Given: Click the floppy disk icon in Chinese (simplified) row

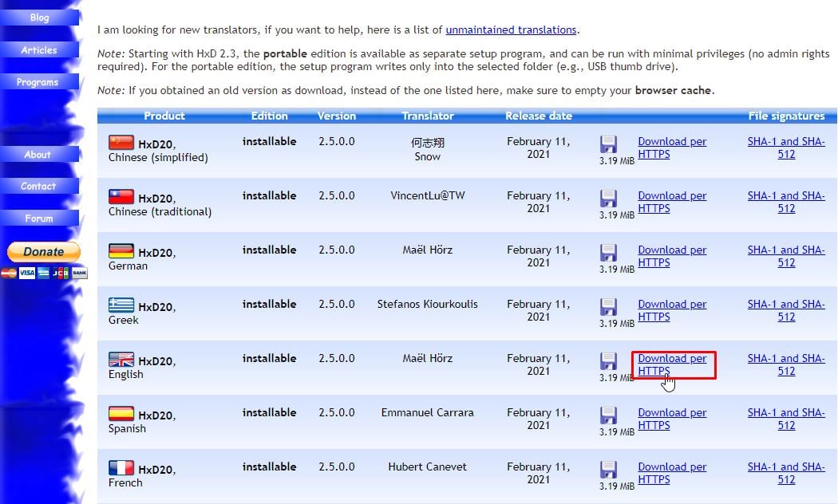Looking at the screenshot, I should pyautogui.click(x=608, y=144).
